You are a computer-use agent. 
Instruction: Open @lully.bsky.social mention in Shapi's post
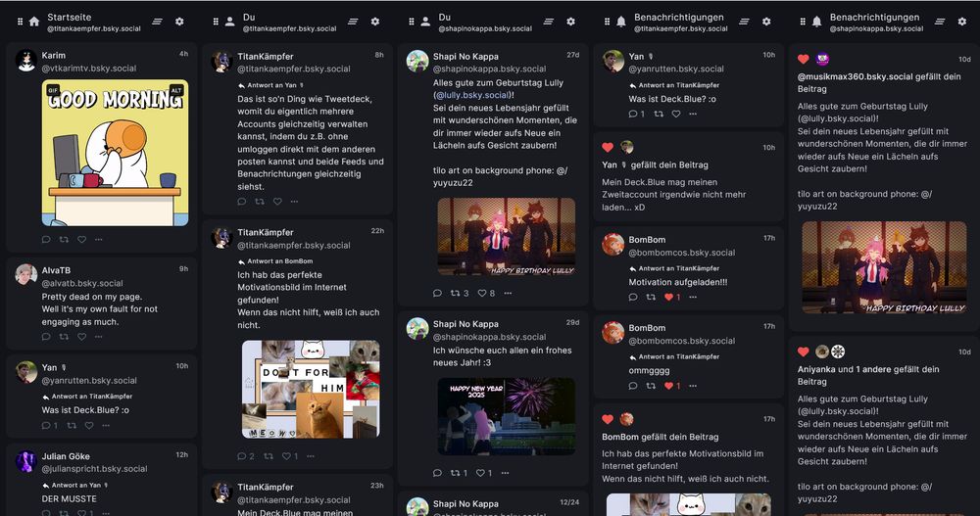[x=472, y=95]
